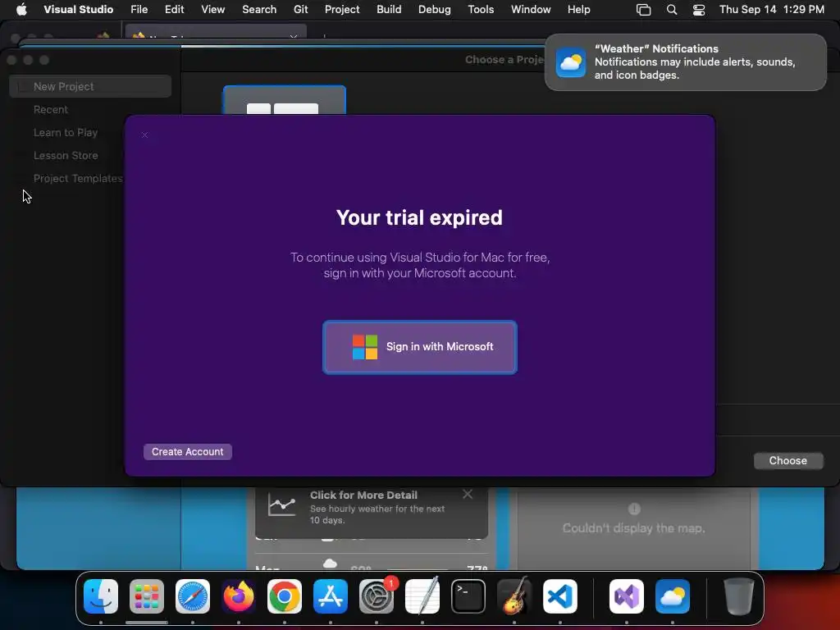This screenshot has width=840, height=630.
Task: Open the Apple menu
Action: pos(21,9)
